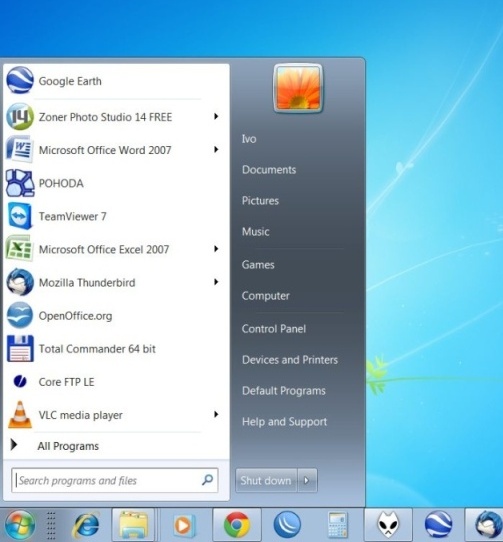Screen dimensions: 503x542
Task: Open Windows Explorer folder on taskbar
Action: click(133, 525)
